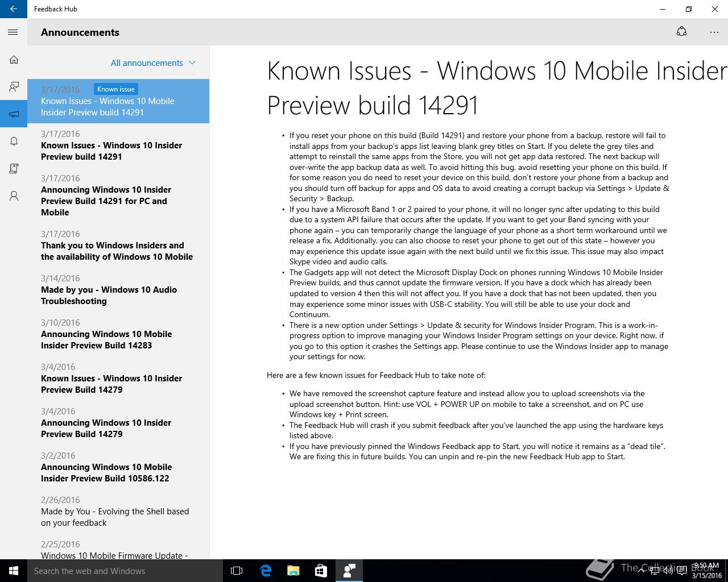This screenshot has height=582, width=728.
Task: Click the Known issue tag badge
Action: [x=115, y=89]
